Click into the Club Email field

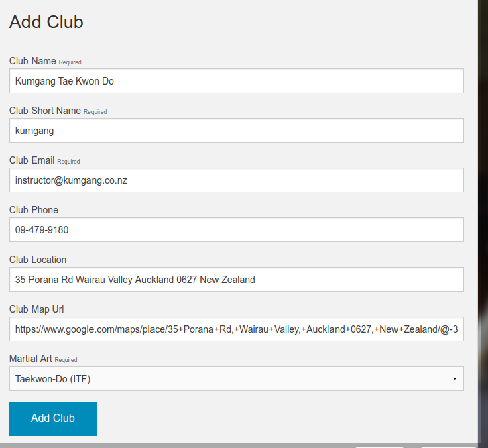236,180
